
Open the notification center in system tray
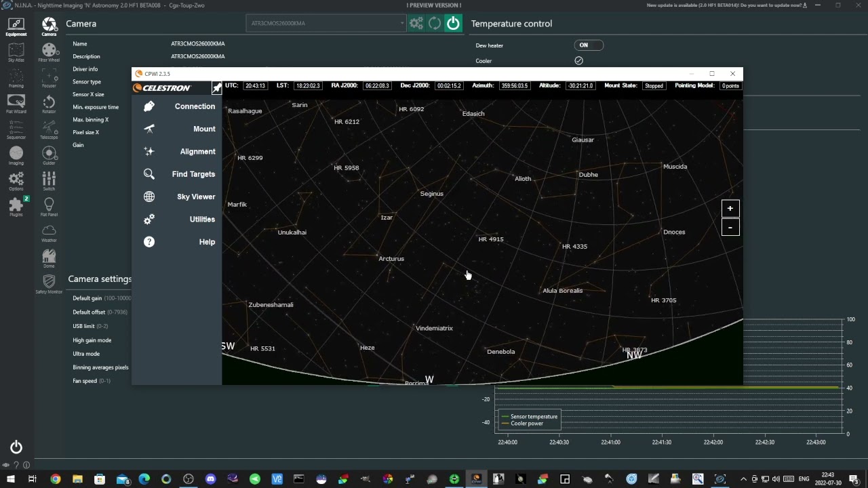click(854, 479)
